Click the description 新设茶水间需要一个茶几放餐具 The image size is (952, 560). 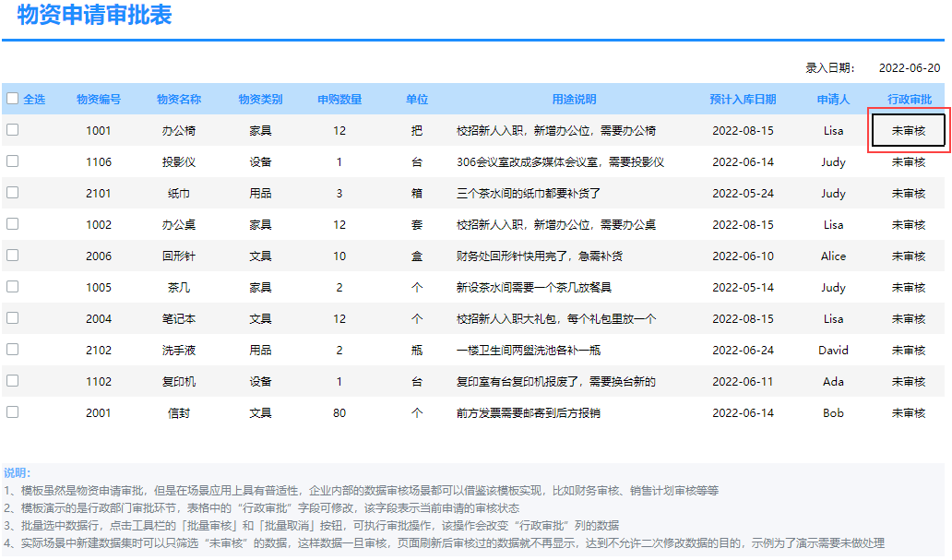tap(534, 287)
